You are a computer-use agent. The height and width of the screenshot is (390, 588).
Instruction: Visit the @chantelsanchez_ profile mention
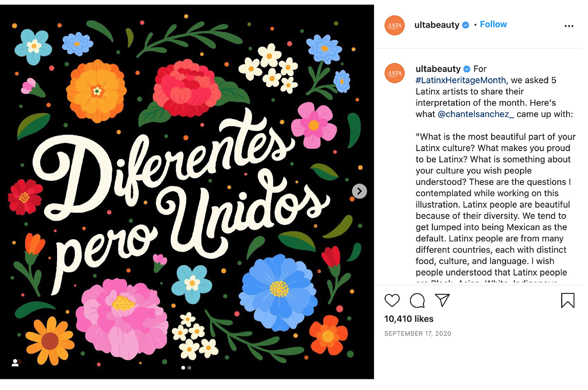coord(476,114)
